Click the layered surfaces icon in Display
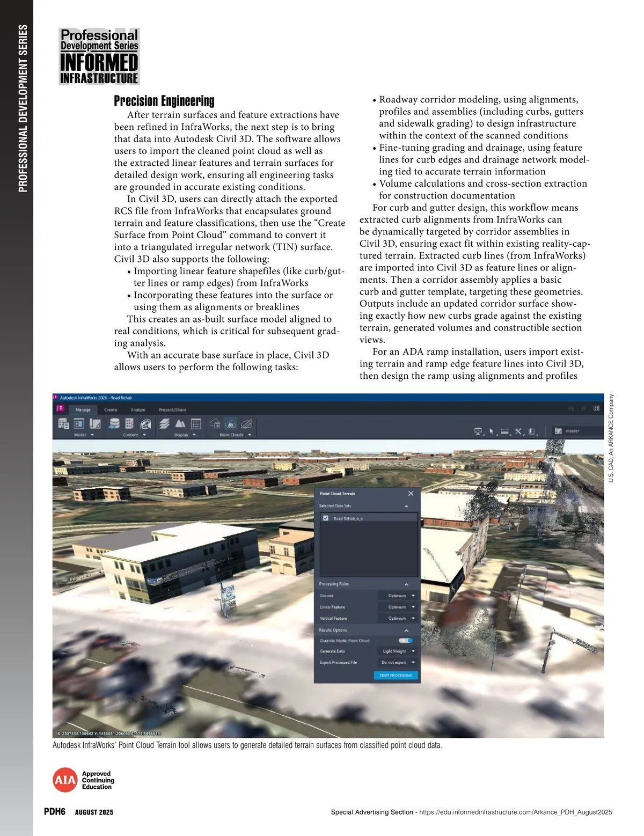The height and width of the screenshot is (836, 644). [165, 423]
